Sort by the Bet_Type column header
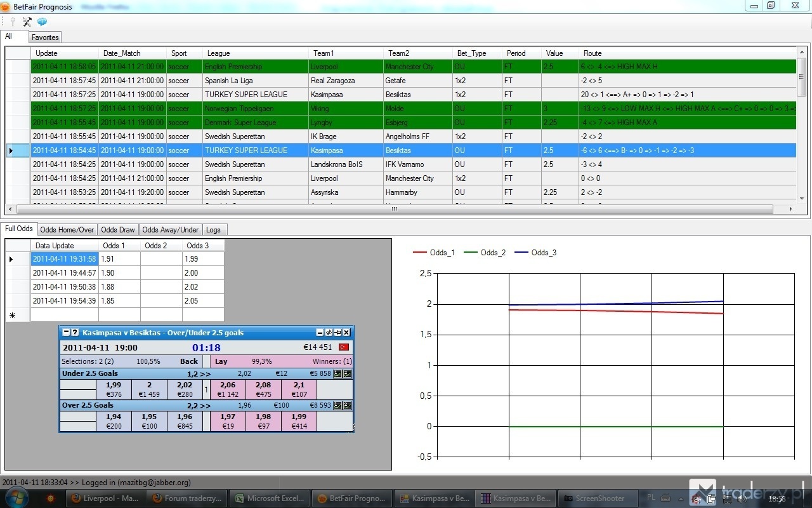This screenshot has width=812, height=508. [x=478, y=53]
